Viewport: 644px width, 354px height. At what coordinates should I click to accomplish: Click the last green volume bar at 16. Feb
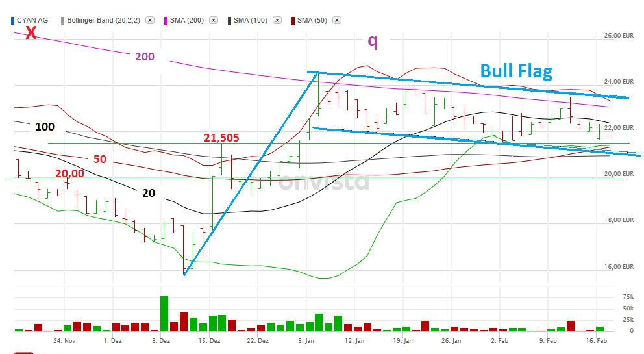point(600,329)
